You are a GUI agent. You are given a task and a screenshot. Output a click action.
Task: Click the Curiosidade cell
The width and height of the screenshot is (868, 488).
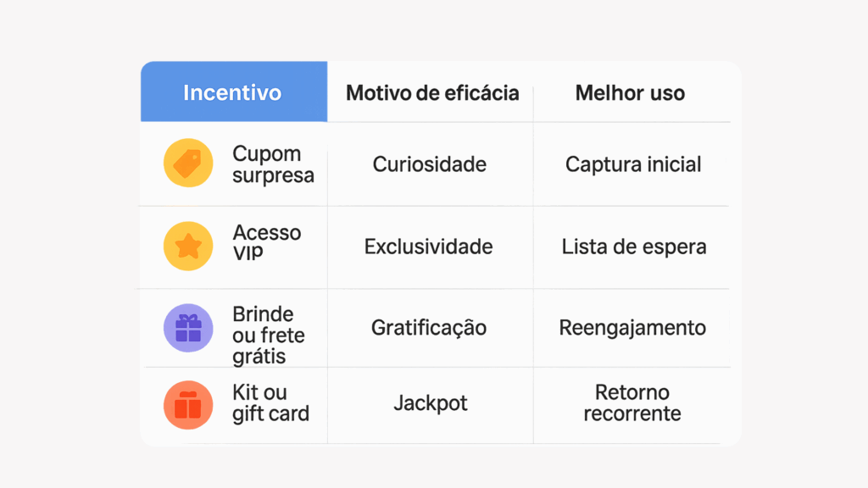430,164
